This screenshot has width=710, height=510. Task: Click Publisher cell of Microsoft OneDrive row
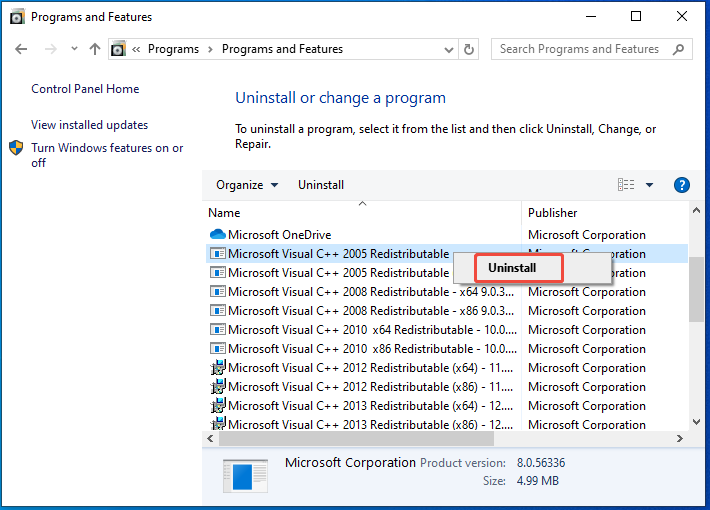pyautogui.click(x=587, y=235)
